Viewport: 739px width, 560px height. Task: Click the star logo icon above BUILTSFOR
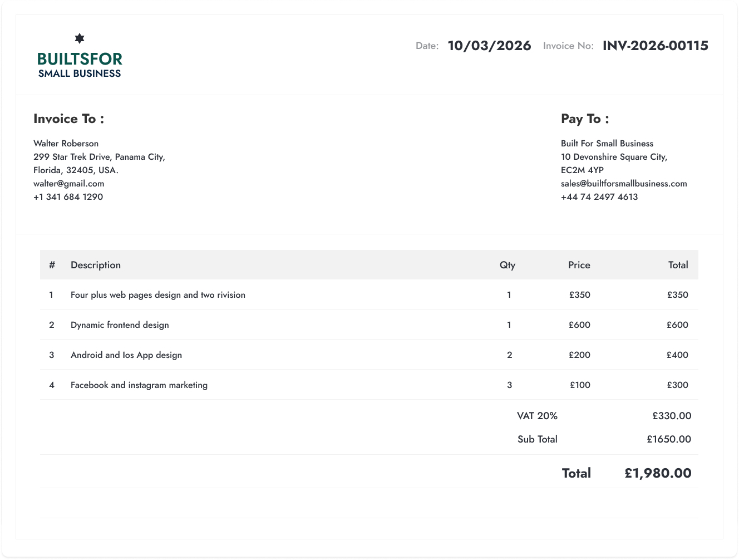(80, 38)
